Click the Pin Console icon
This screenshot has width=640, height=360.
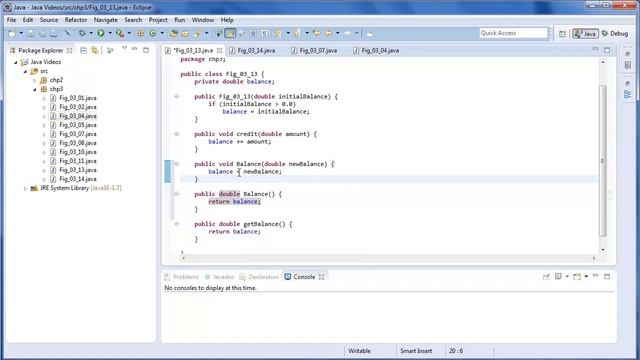coord(546,277)
